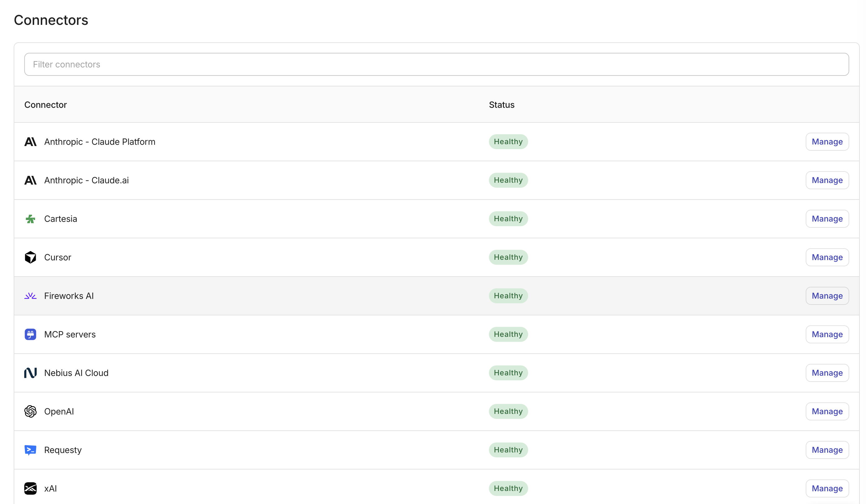Manage the Fireworks AI connector

pos(827,296)
